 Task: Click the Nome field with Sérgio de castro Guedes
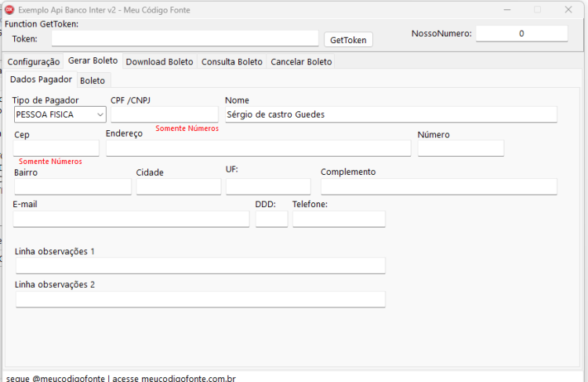(391, 115)
